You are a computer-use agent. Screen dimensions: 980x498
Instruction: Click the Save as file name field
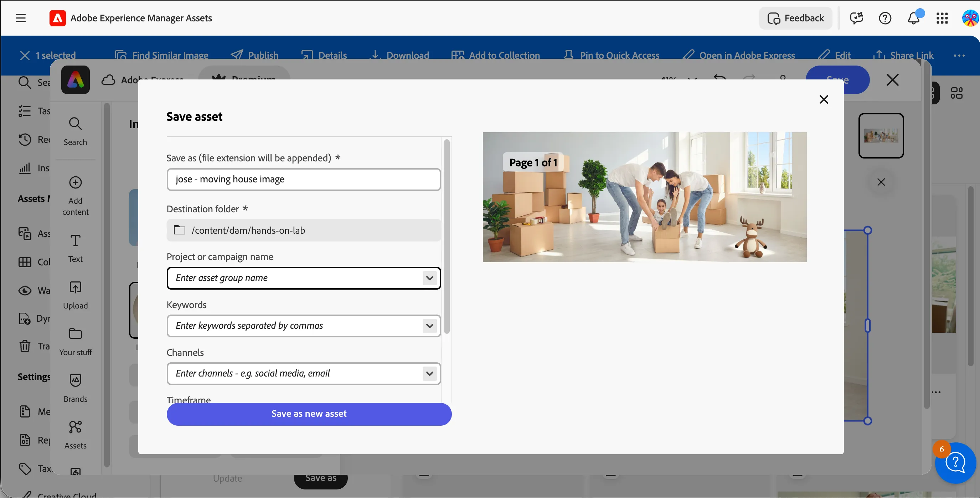tap(304, 179)
